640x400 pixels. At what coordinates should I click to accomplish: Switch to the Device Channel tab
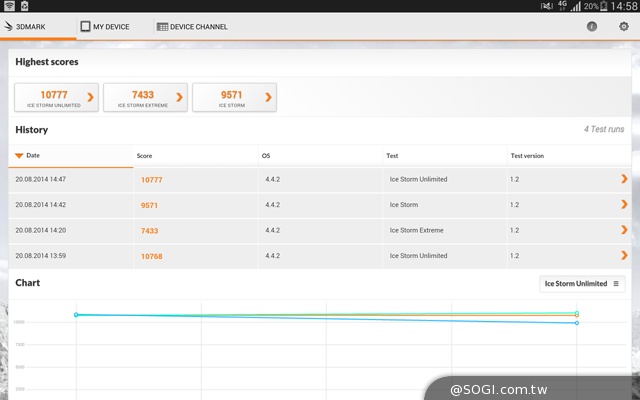pyautogui.click(x=192, y=27)
